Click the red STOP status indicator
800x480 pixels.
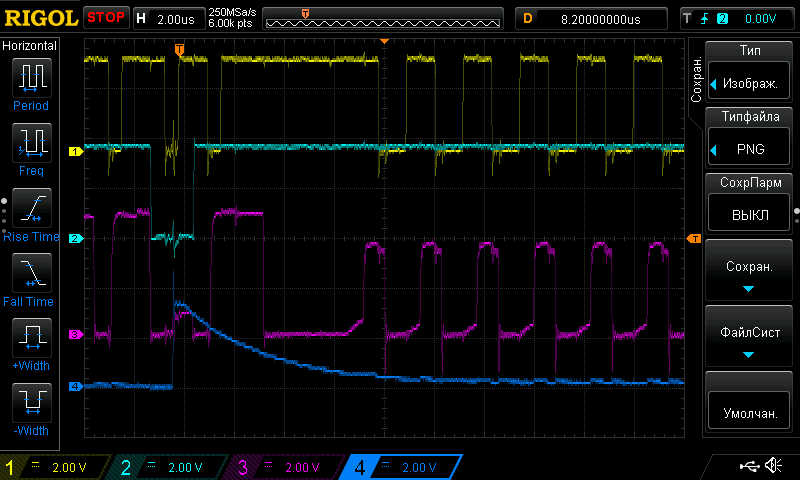(106, 18)
